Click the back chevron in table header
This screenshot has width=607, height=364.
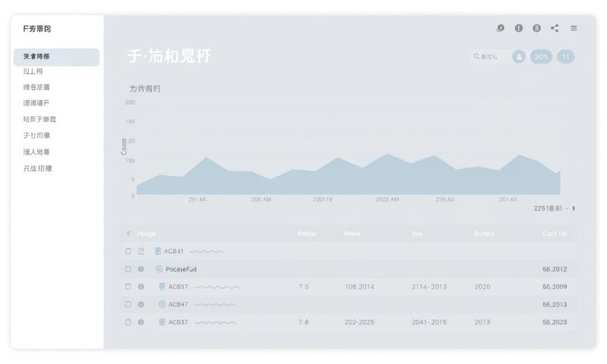[x=128, y=234]
